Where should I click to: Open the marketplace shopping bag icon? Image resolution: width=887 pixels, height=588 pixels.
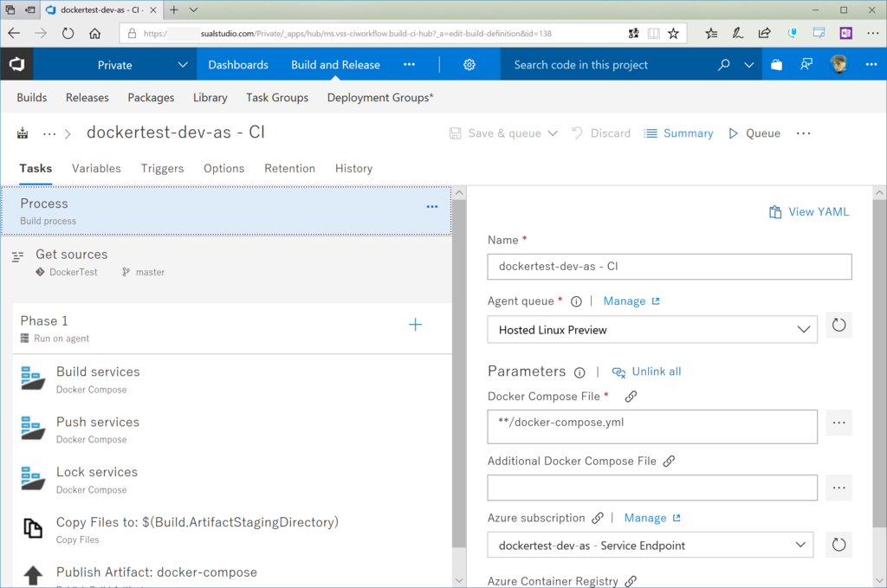pos(777,65)
